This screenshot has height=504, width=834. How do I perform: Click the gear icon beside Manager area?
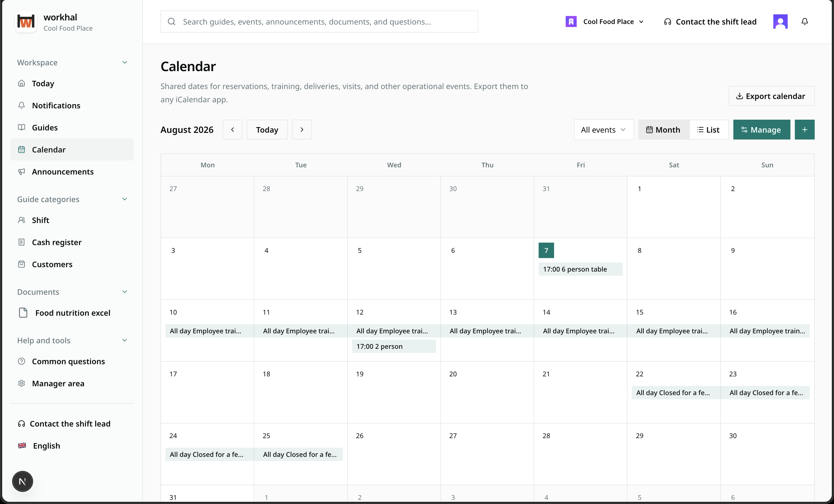click(x=22, y=383)
